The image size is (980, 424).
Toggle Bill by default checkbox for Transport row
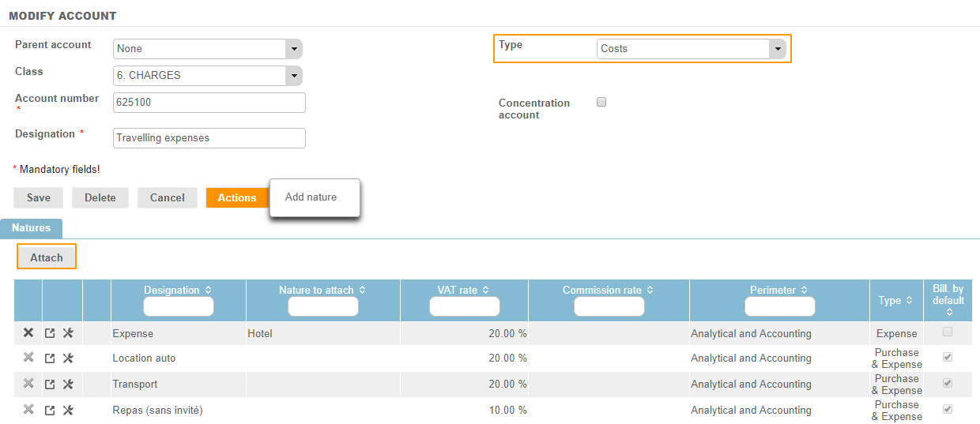948,384
